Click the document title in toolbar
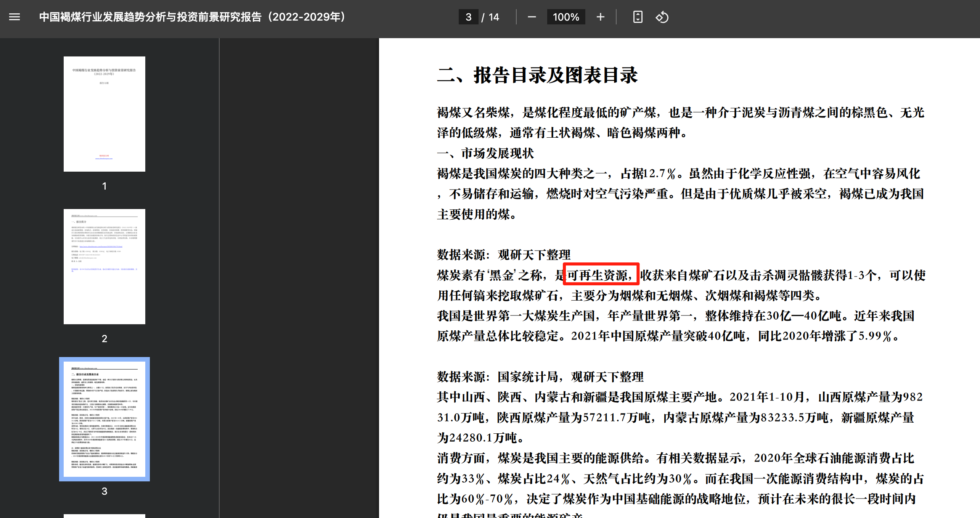The height and width of the screenshot is (518, 980). (192, 17)
